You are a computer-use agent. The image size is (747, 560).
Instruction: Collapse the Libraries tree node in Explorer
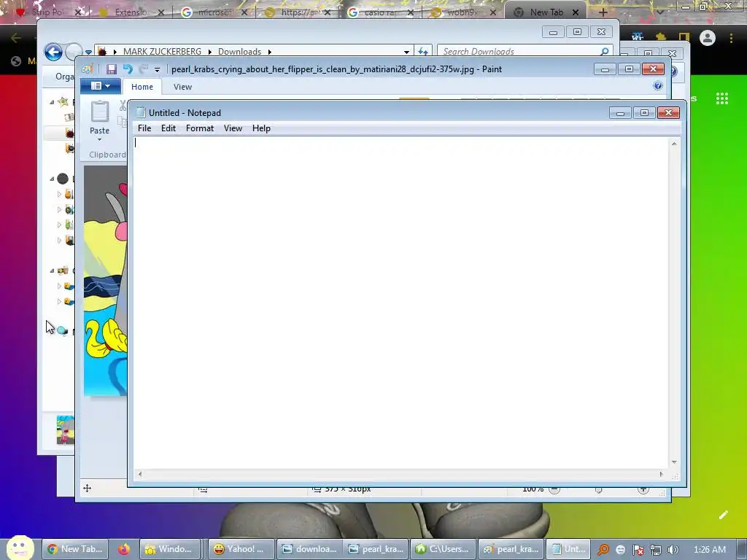click(52, 179)
